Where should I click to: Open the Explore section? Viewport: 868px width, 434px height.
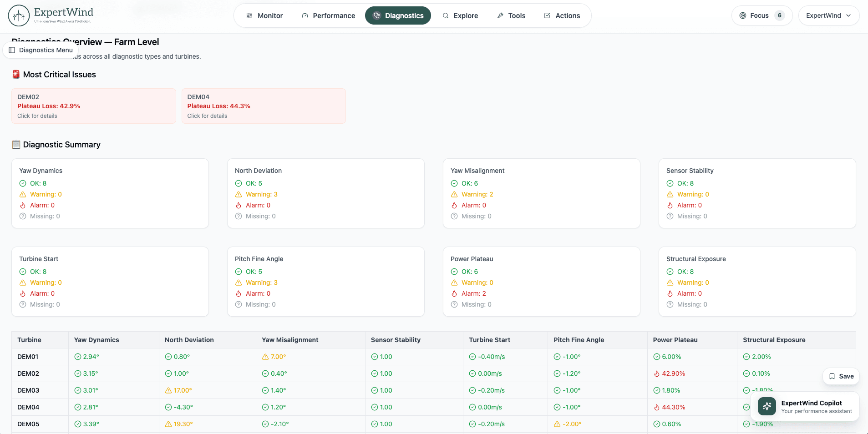pyautogui.click(x=460, y=15)
